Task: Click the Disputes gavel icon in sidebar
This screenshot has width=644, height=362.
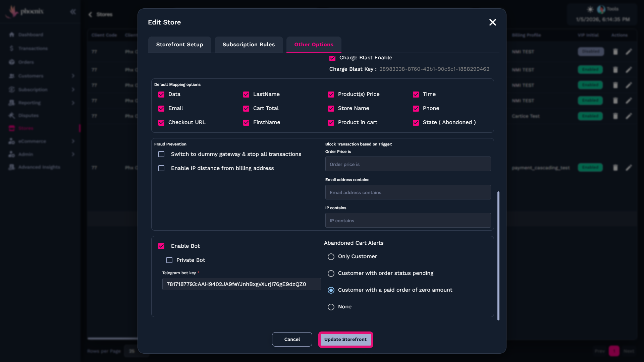Action: [12, 115]
